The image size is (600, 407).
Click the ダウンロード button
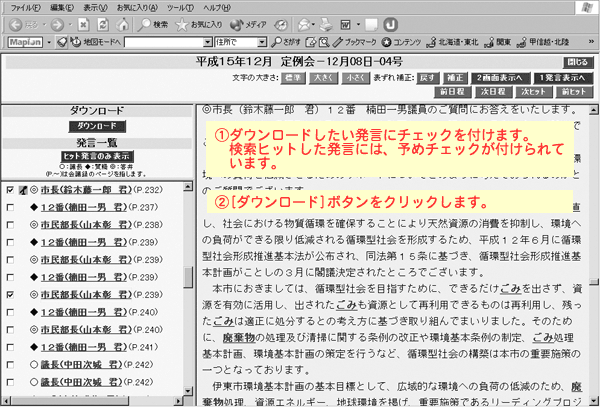pos(97,127)
